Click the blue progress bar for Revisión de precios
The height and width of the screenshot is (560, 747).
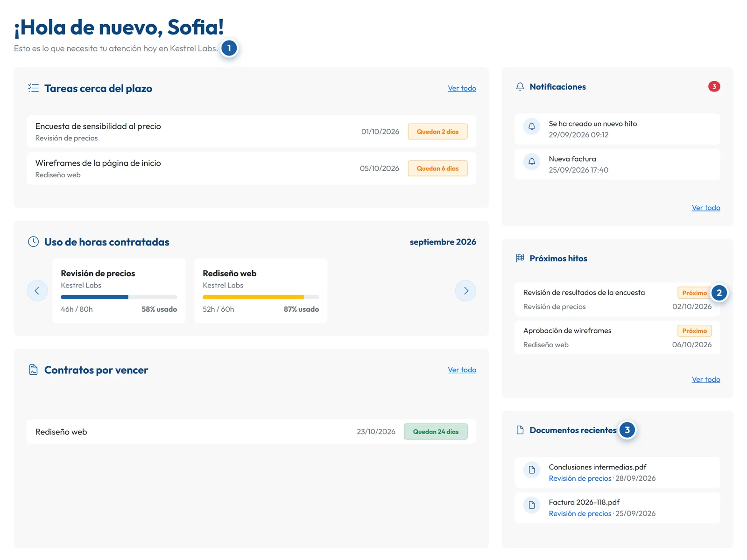click(x=119, y=297)
